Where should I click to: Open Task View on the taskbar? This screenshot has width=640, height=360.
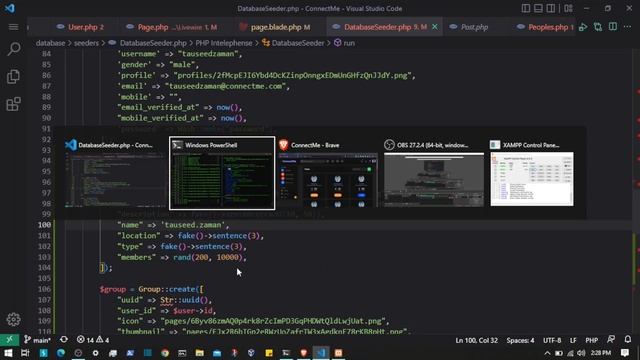(x=25, y=353)
